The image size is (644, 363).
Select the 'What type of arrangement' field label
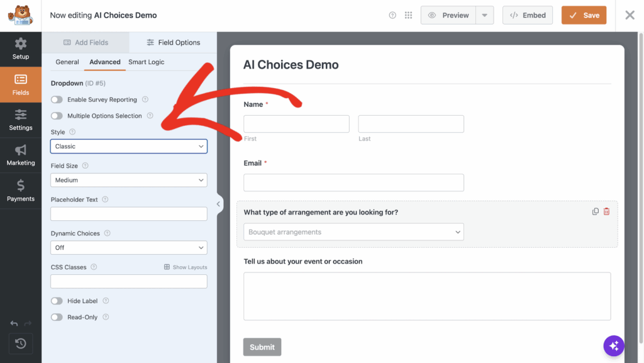(x=321, y=212)
